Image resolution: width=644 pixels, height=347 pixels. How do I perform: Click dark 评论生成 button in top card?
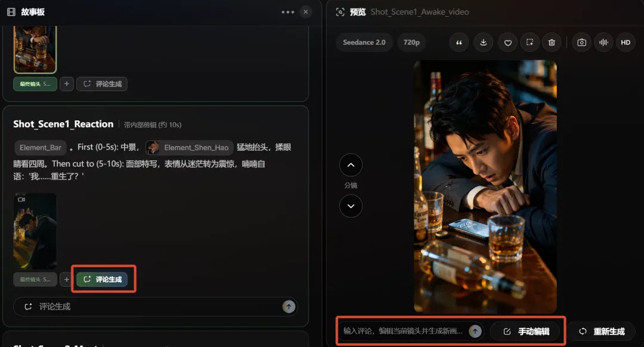point(102,84)
